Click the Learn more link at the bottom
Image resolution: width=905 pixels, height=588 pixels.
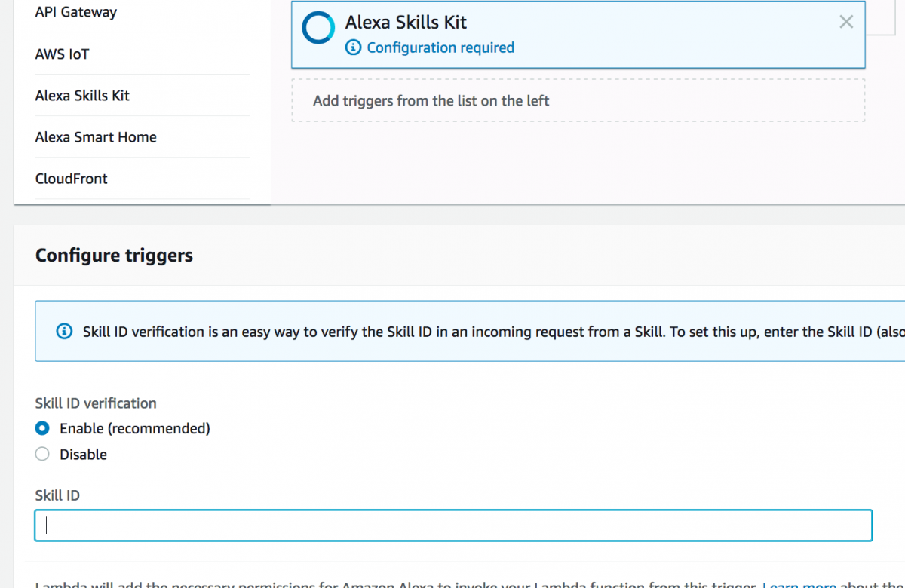pyautogui.click(x=799, y=584)
